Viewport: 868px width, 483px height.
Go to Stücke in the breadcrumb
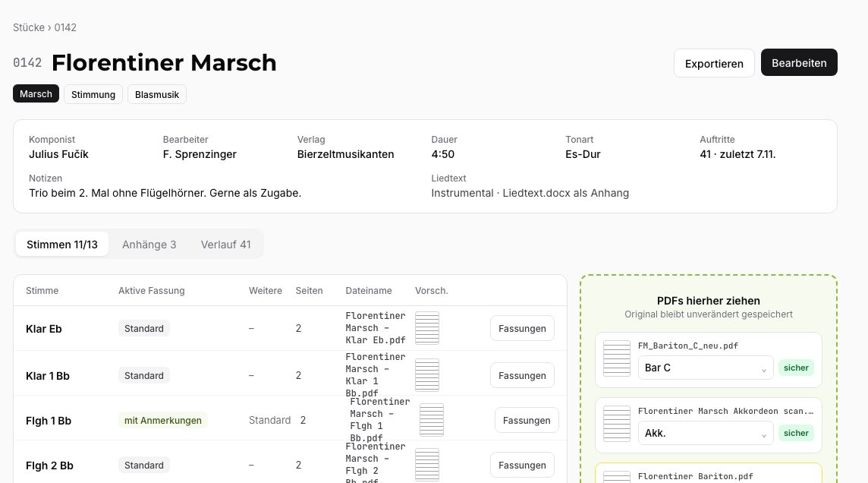click(29, 27)
